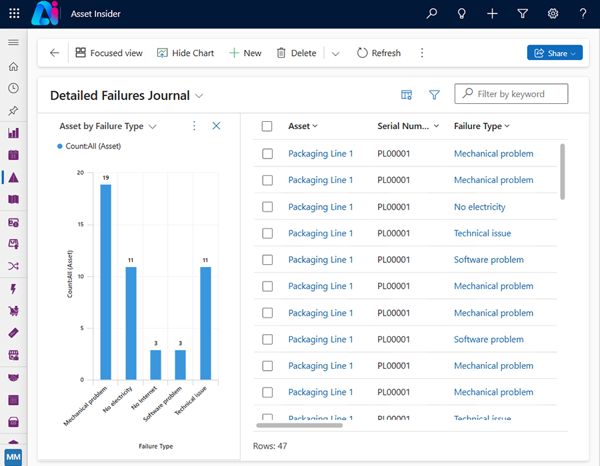Click the MM area switcher
Image resolution: width=600 pixels, height=466 pixels.
(x=13, y=457)
